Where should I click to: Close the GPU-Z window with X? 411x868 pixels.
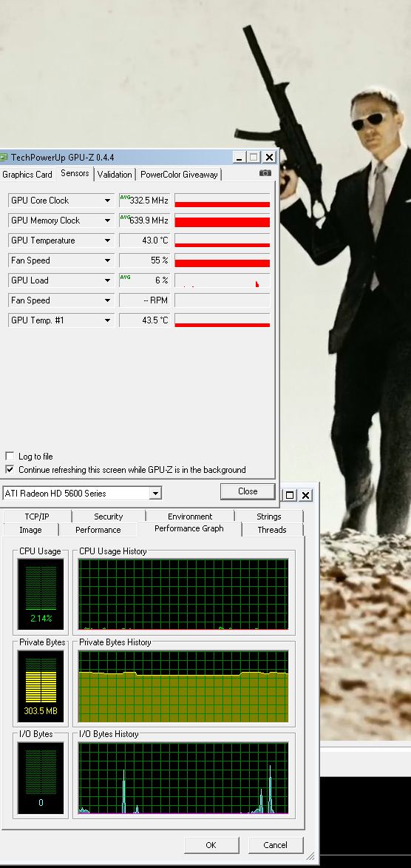(x=269, y=157)
